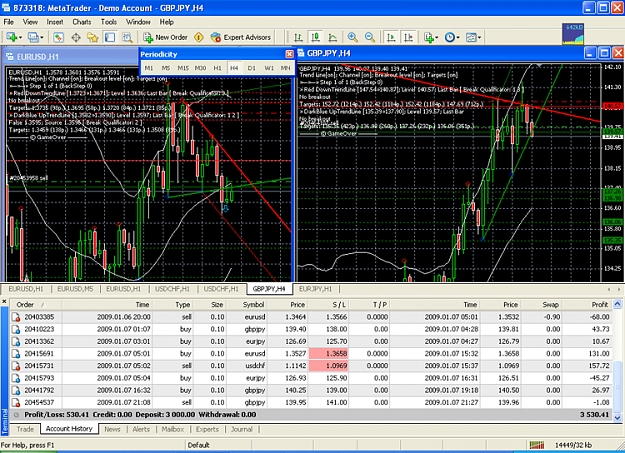Select M30 timeframe in Periodicity bar
The image size is (625, 453).
tap(200, 68)
